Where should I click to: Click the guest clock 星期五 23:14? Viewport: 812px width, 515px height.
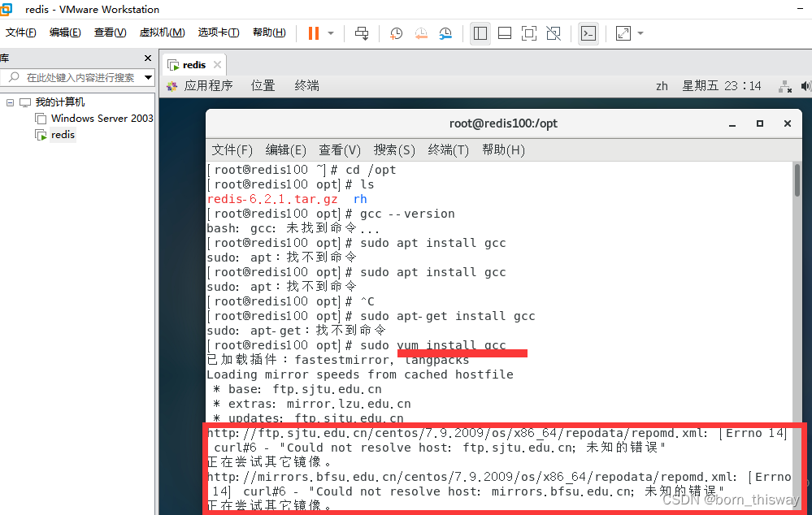tap(722, 86)
